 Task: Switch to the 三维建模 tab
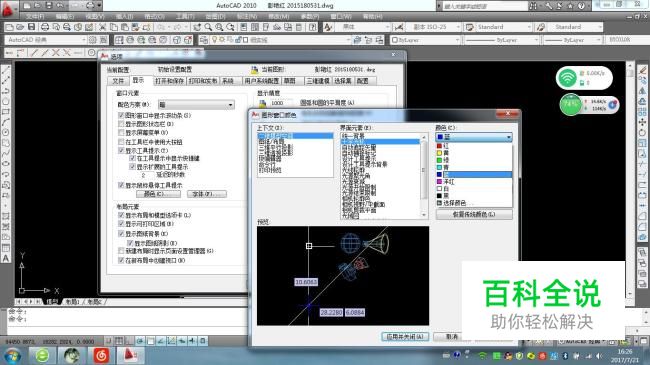318,81
